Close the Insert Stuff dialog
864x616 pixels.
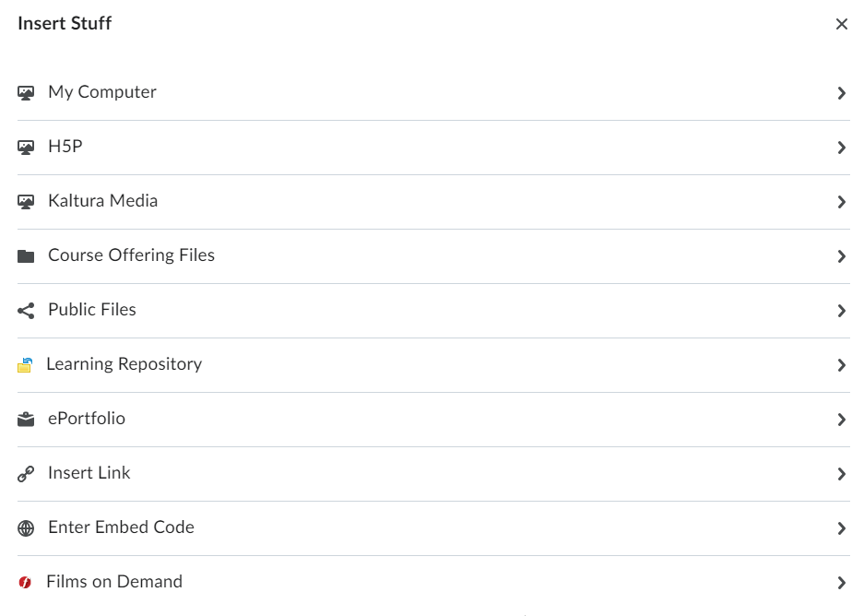click(841, 24)
